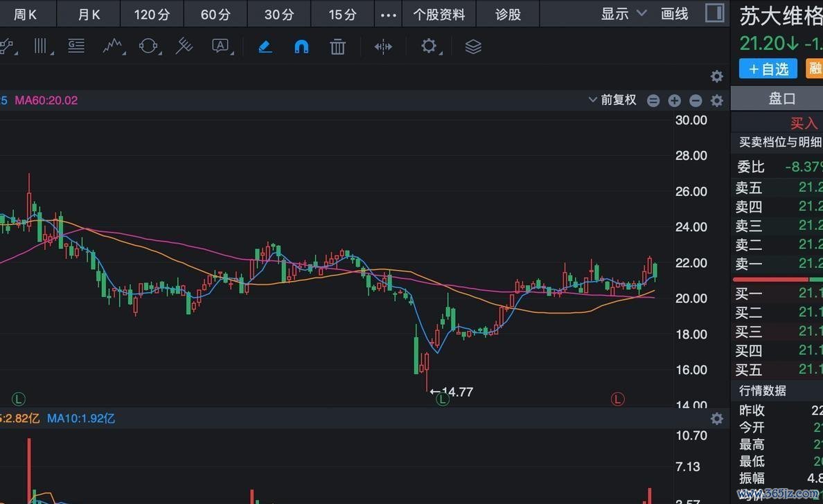Click the orange 融 badge
Viewport: 823px width, 504px height.
click(815, 69)
